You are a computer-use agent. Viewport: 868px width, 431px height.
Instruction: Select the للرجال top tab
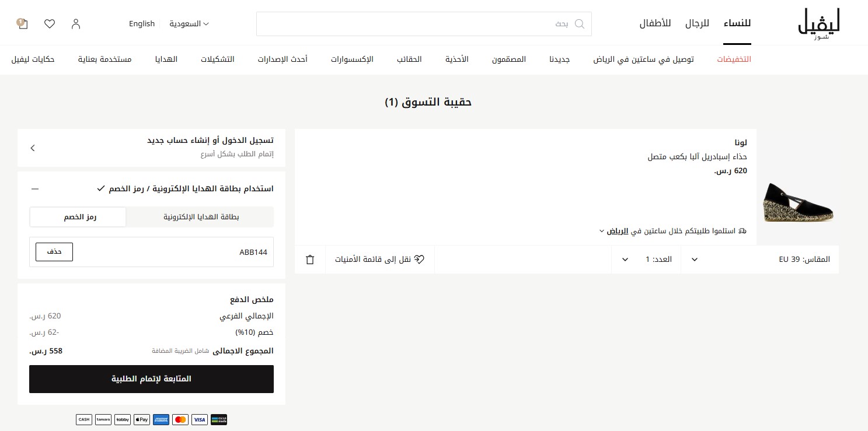pyautogui.click(x=697, y=24)
